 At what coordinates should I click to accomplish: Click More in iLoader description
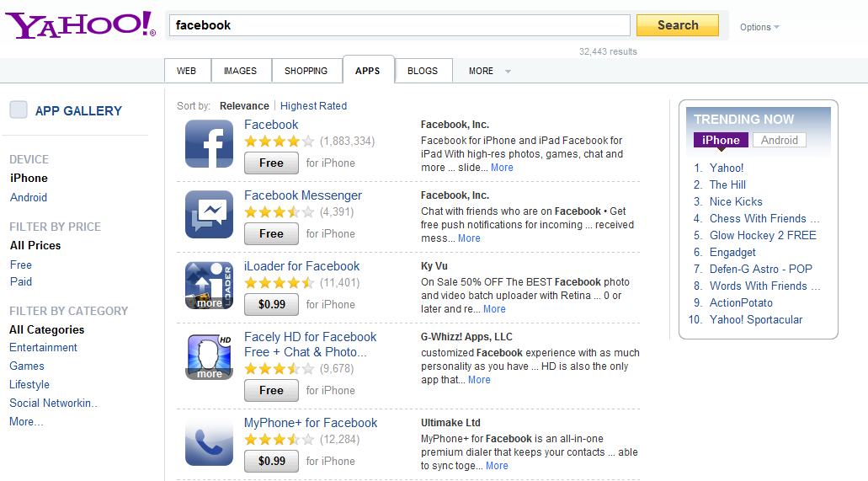[x=494, y=309]
